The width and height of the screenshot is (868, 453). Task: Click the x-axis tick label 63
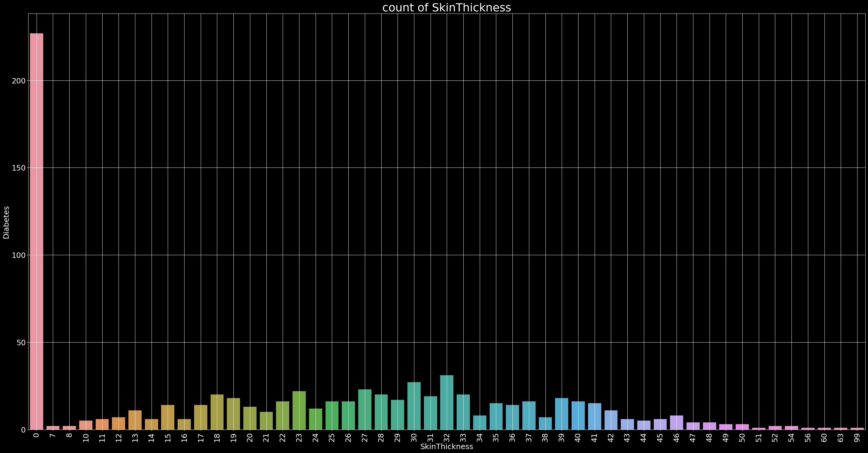point(840,437)
